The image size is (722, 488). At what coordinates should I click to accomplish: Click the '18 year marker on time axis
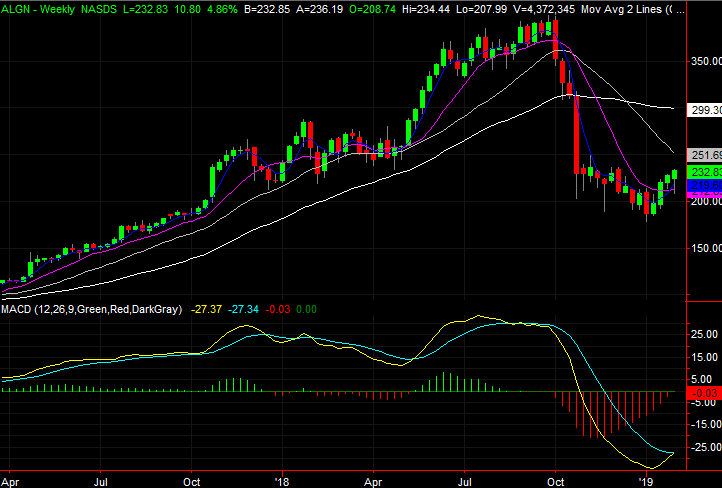coord(282,482)
